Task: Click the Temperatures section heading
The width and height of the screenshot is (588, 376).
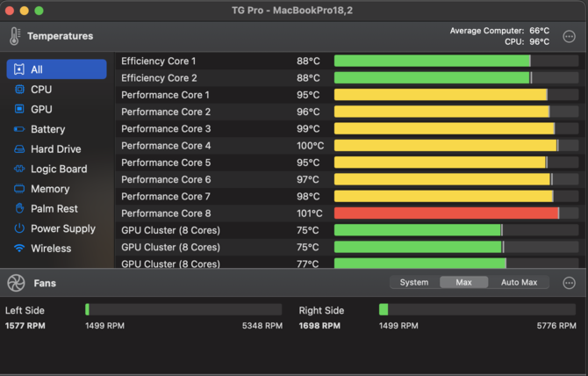Action: point(60,36)
